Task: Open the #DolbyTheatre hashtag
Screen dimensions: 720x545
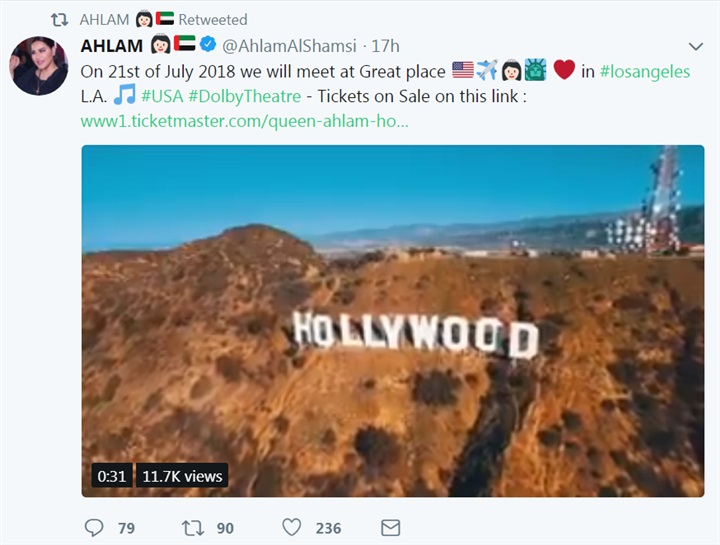Action: [x=245, y=96]
